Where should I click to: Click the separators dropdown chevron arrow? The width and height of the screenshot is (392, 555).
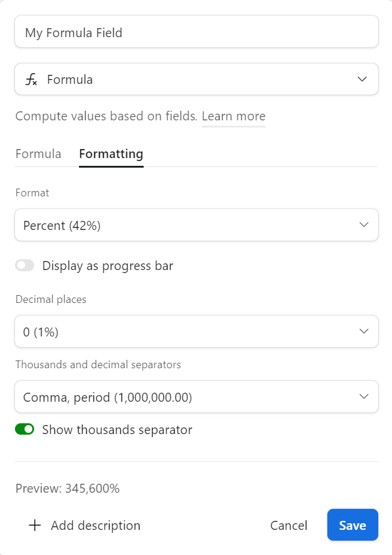[x=363, y=396]
